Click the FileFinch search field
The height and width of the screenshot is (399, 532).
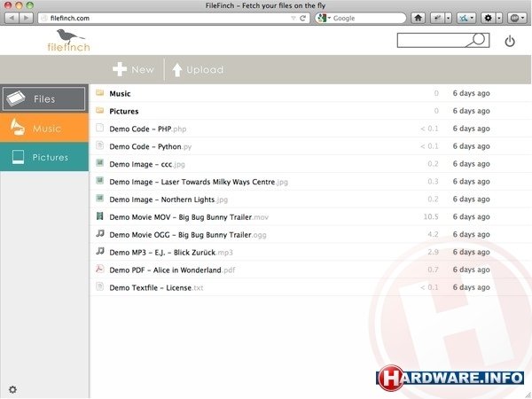coord(434,40)
